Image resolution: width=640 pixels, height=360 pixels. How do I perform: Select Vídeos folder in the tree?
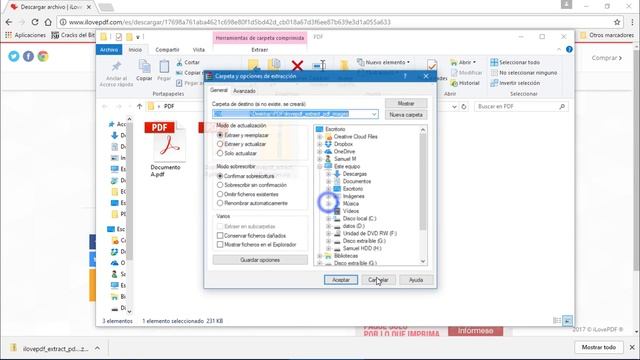351,211
